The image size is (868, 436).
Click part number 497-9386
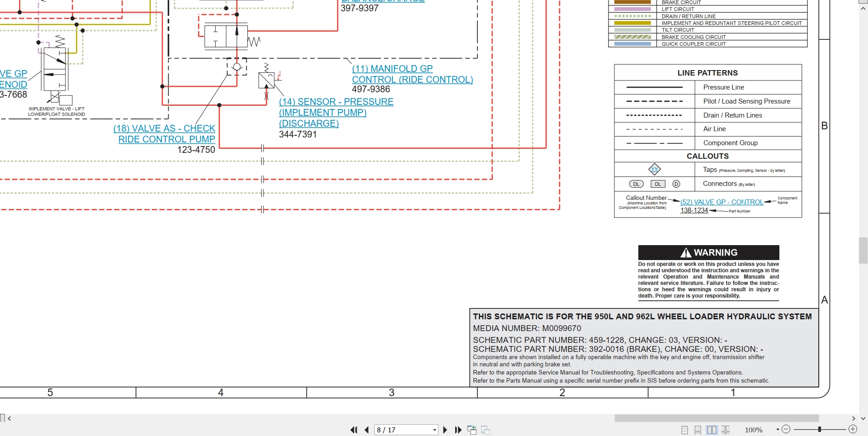(x=371, y=90)
